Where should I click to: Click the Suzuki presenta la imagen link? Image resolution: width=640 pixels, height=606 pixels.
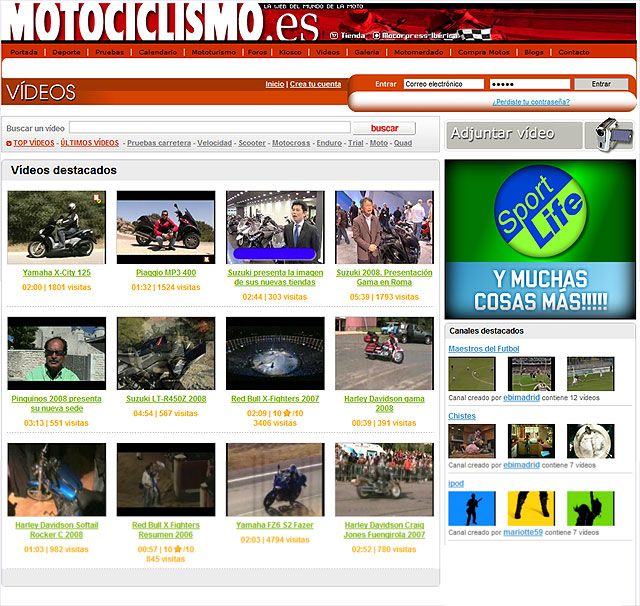coord(275,277)
